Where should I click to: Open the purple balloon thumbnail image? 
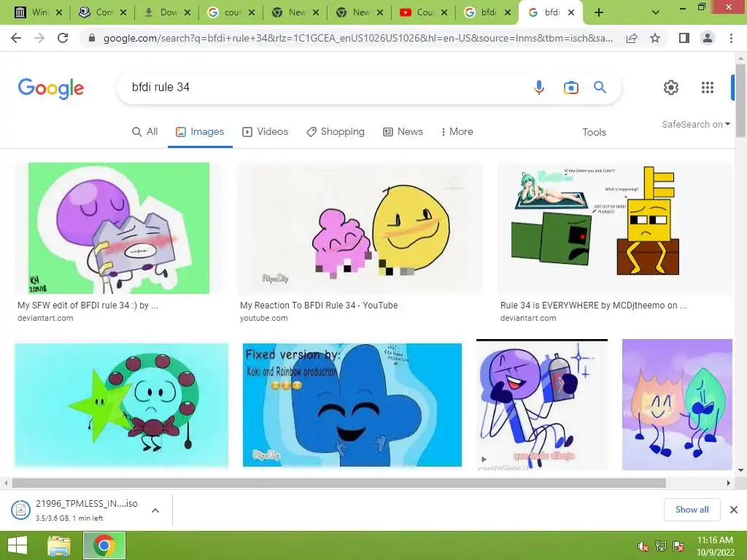[119, 228]
